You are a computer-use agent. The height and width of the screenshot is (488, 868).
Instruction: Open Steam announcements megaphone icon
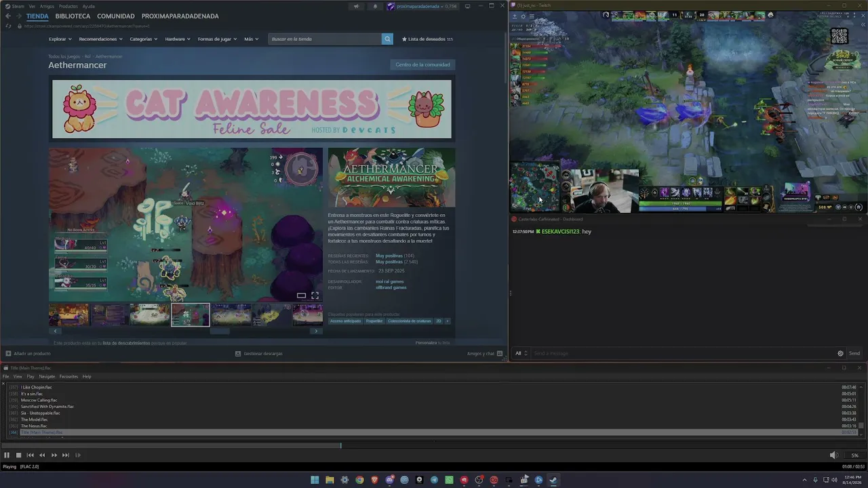(x=356, y=7)
